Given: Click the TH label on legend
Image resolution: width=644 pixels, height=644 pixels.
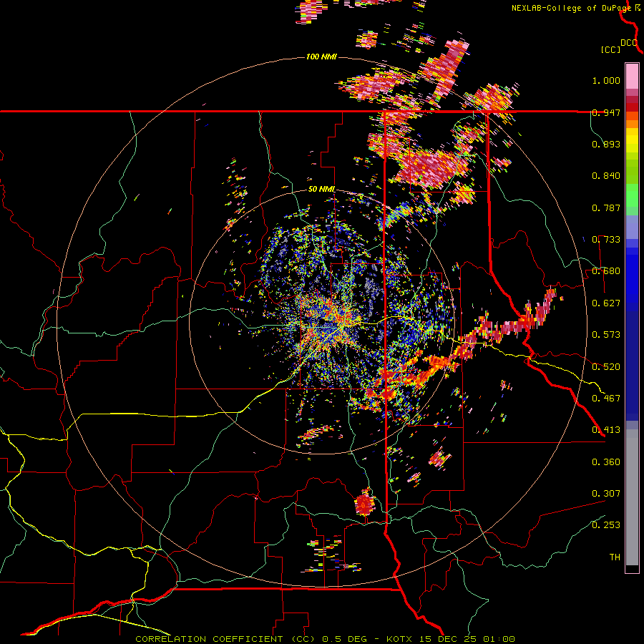Looking at the screenshot, I should (615, 557).
